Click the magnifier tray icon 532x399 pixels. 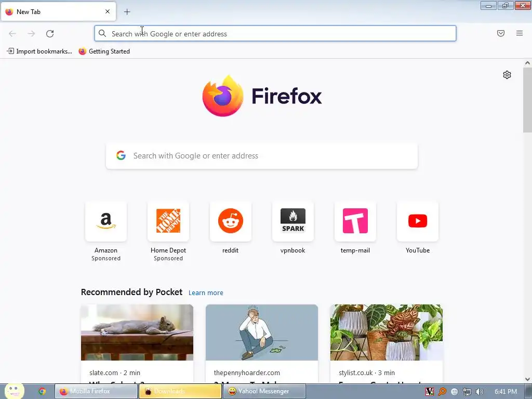pyautogui.click(x=442, y=392)
